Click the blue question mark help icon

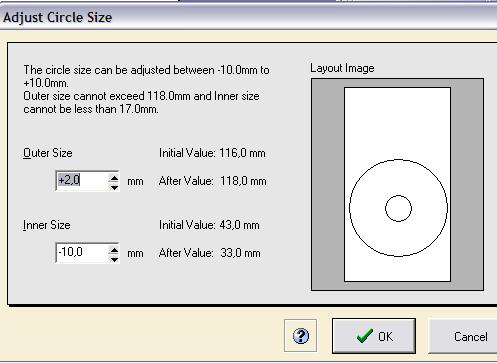pos(301,336)
